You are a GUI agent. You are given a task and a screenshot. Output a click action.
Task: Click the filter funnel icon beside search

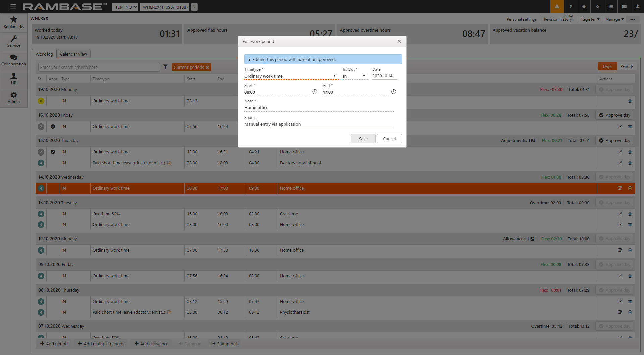165,67
